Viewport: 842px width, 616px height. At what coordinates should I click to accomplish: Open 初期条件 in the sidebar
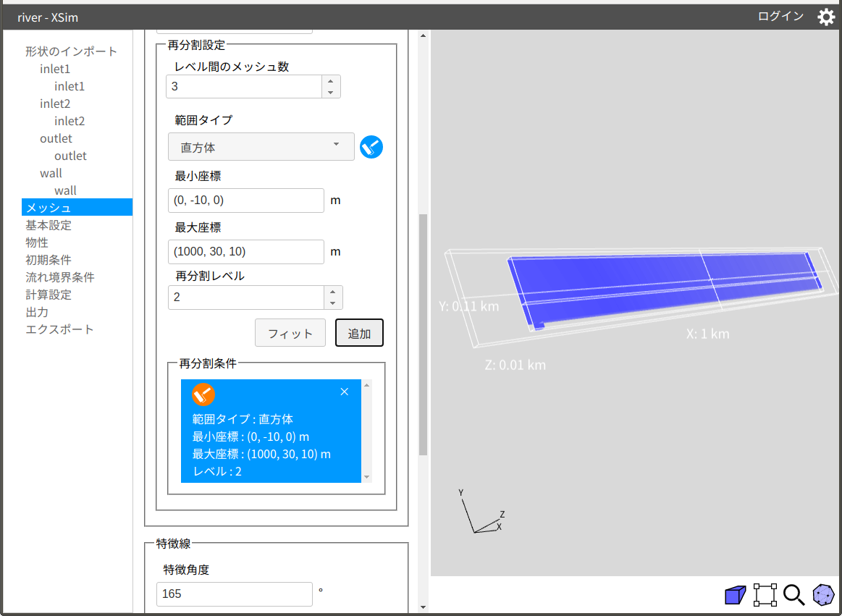pyautogui.click(x=49, y=260)
